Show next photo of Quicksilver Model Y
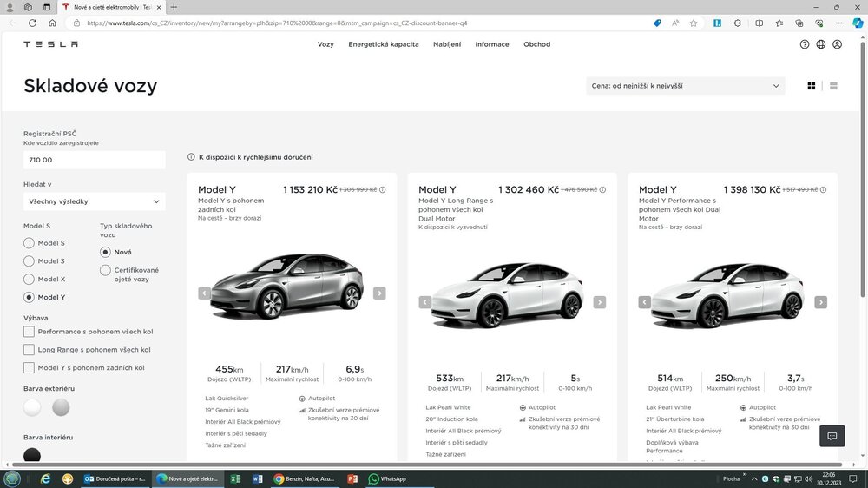The width and height of the screenshot is (868, 488). [x=379, y=293]
